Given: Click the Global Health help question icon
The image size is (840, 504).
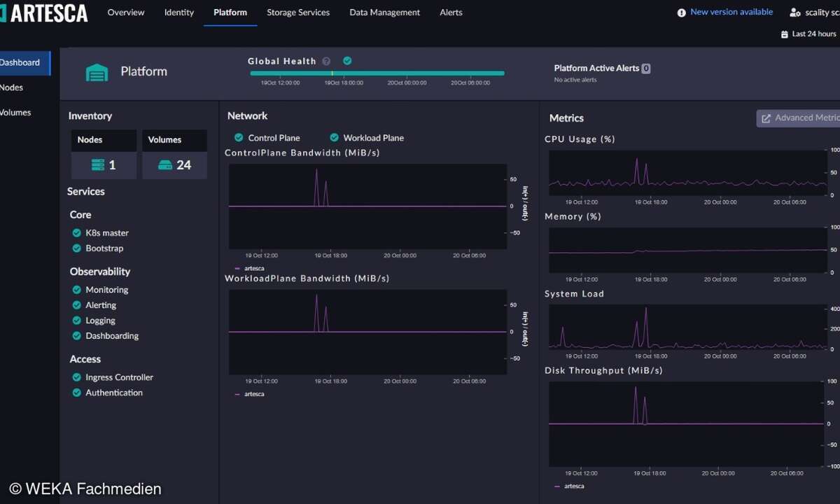Looking at the screenshot, I should pyautogui.click(x=327, y=61).
